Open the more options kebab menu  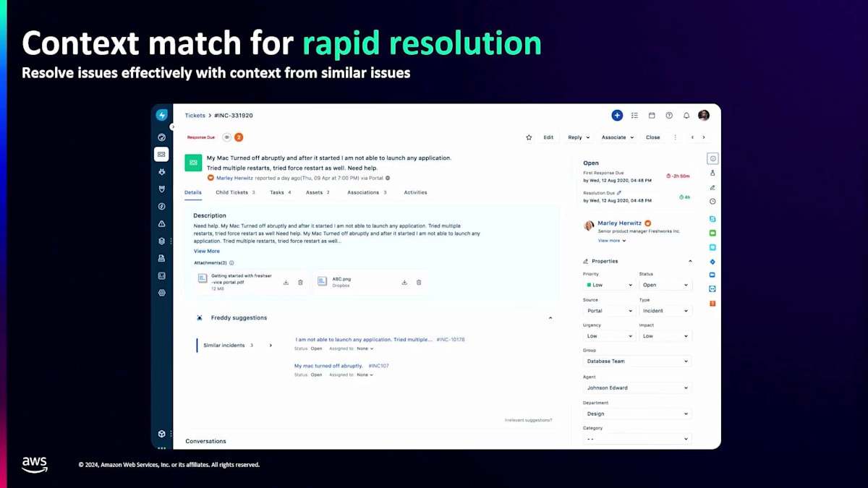(x=676, y=137)
